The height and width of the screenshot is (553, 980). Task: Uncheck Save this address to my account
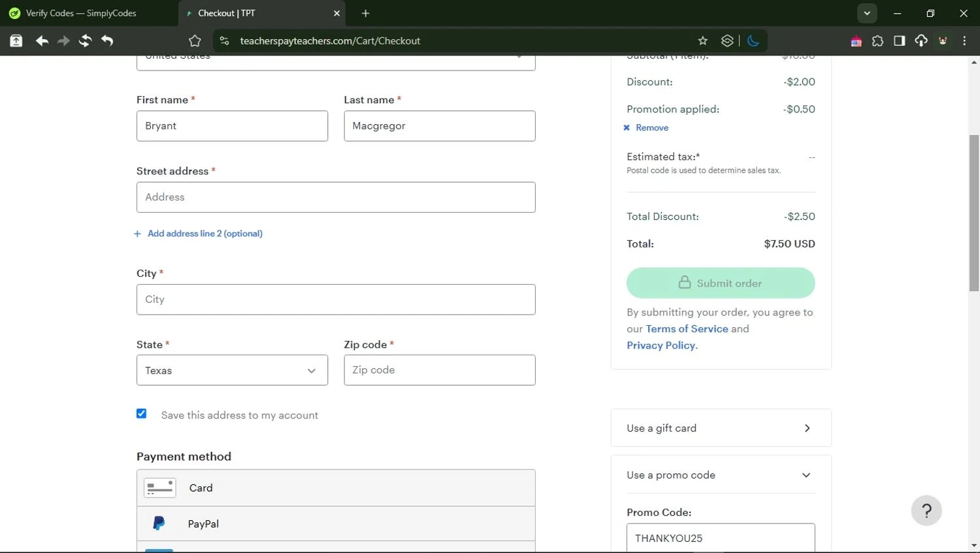tap(141, 414)
